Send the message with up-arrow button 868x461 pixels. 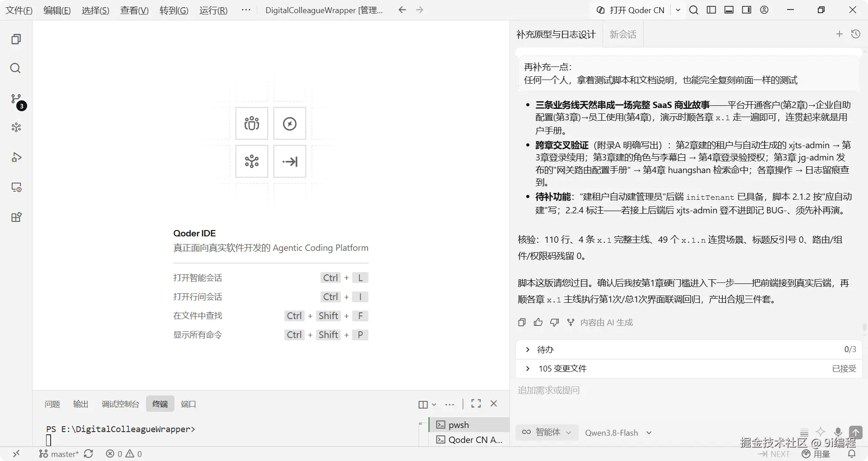(x=856, y=432)
